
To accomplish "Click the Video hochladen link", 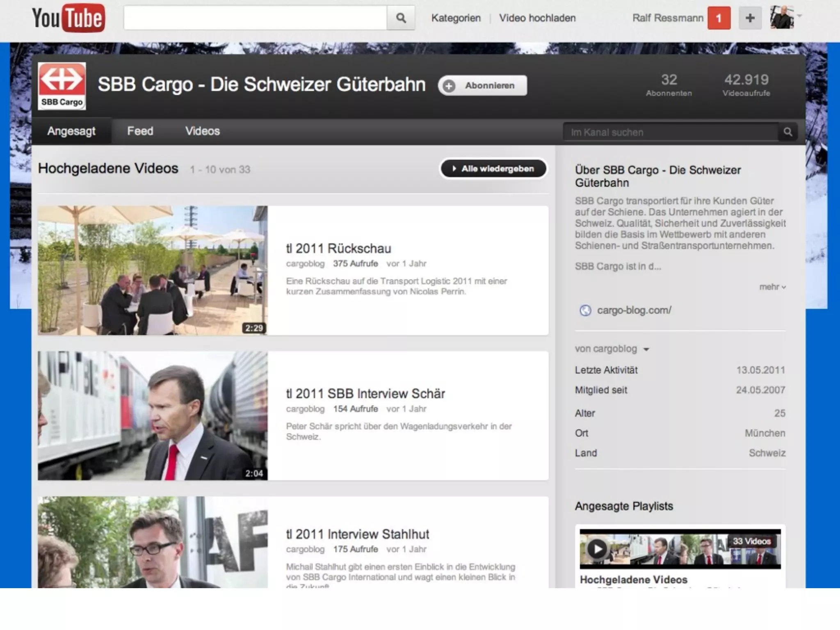I will [x=537, y=18].
